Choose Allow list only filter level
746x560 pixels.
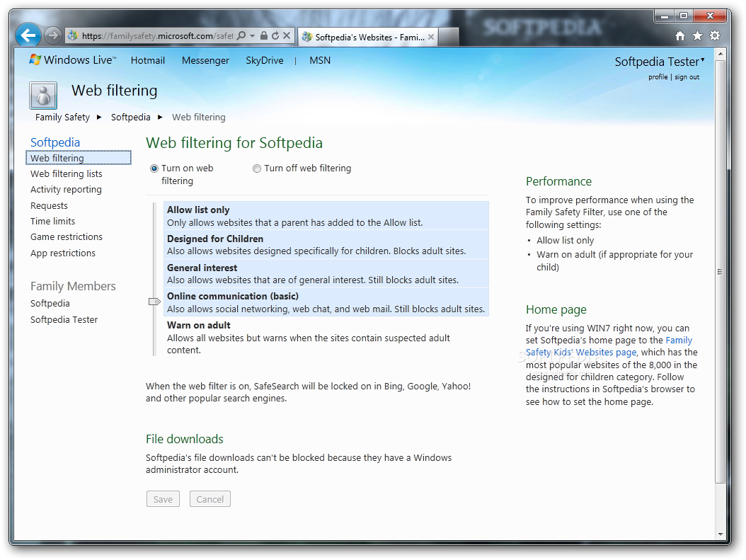326,216
